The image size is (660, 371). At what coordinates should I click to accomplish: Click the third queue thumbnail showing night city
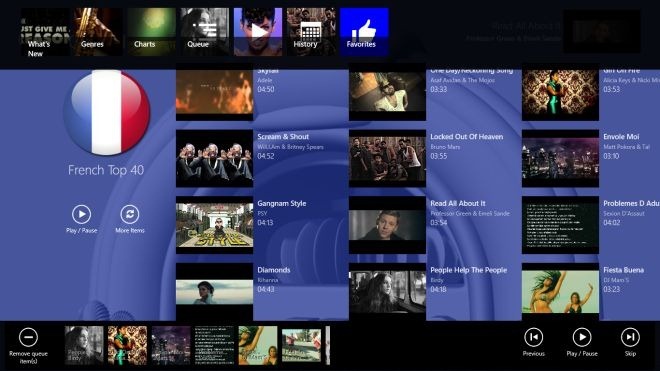[171, 345]
